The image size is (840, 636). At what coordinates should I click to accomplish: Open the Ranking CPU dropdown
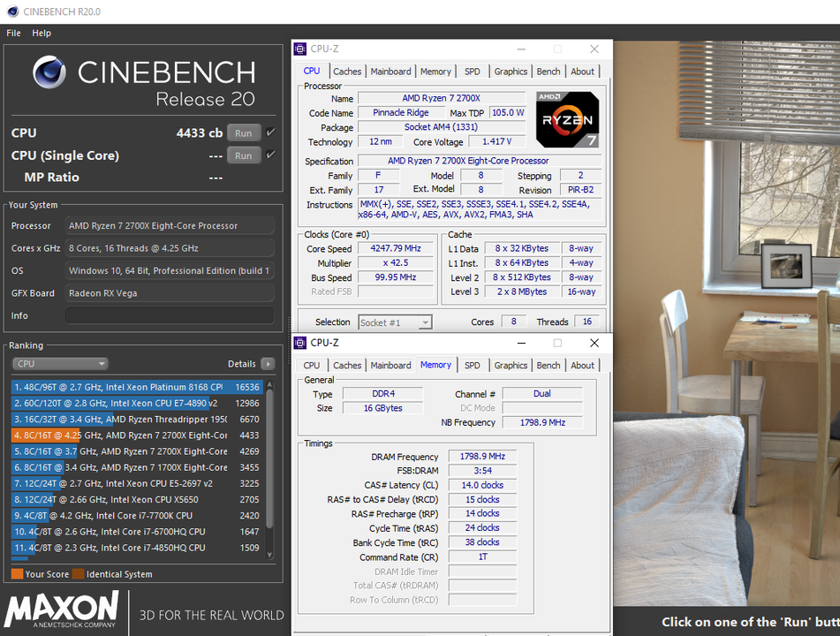[x=60, y=364]
